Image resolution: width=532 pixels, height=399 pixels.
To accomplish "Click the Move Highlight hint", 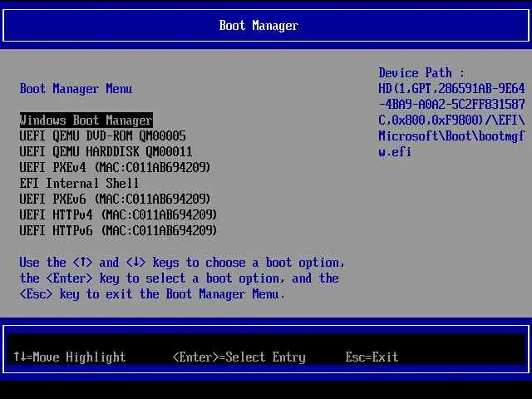I will coord(70,357).
